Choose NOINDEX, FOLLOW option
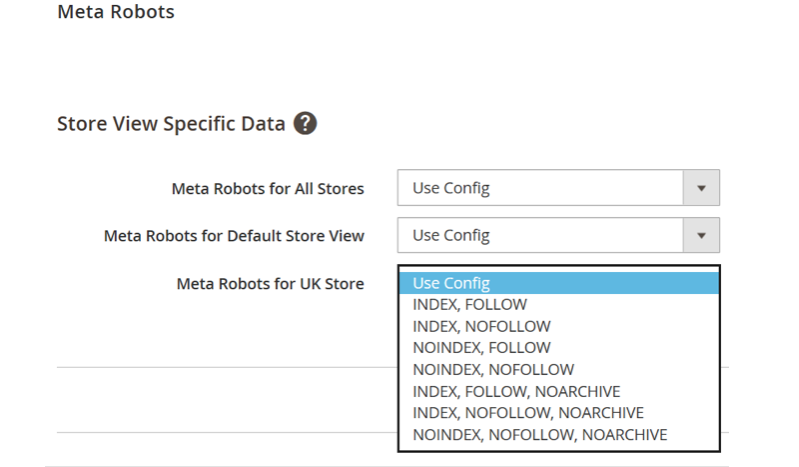Screen dimensions: 799x467 [559, 348]
